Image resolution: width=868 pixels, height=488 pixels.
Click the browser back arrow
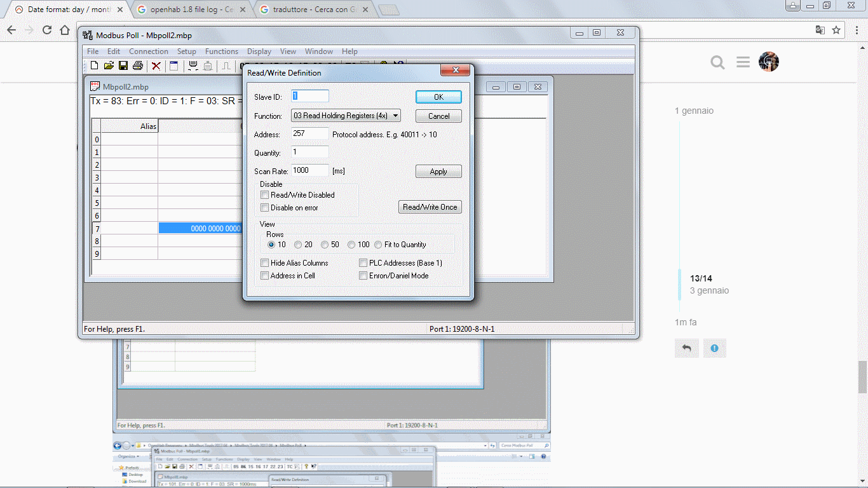[x=11, y=30]
